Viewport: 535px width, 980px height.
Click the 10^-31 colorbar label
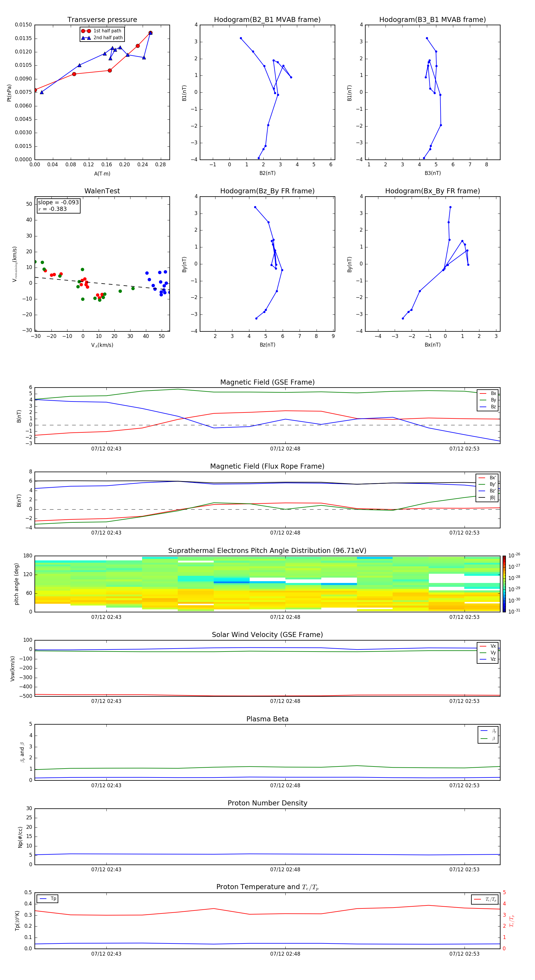coord(514,611)
